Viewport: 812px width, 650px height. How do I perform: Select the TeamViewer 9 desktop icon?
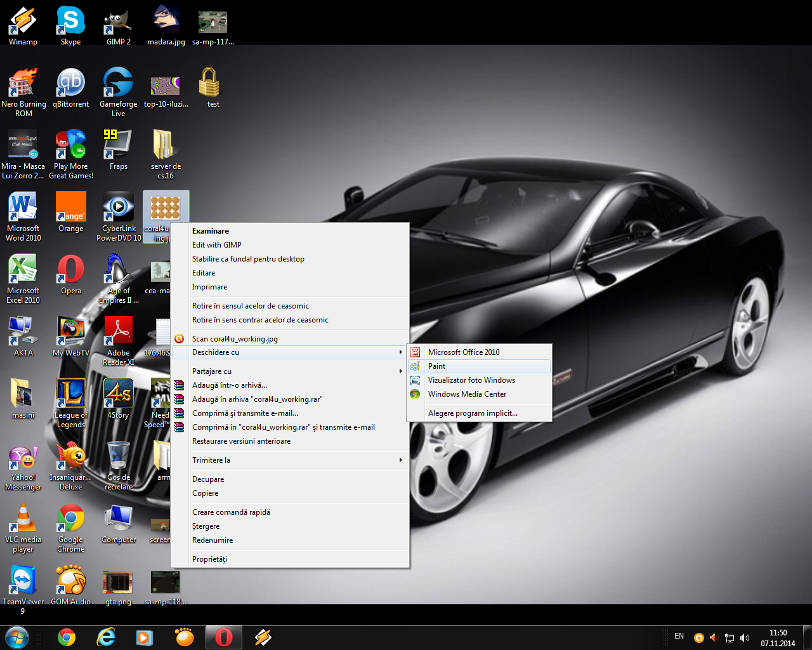point(23,581)
